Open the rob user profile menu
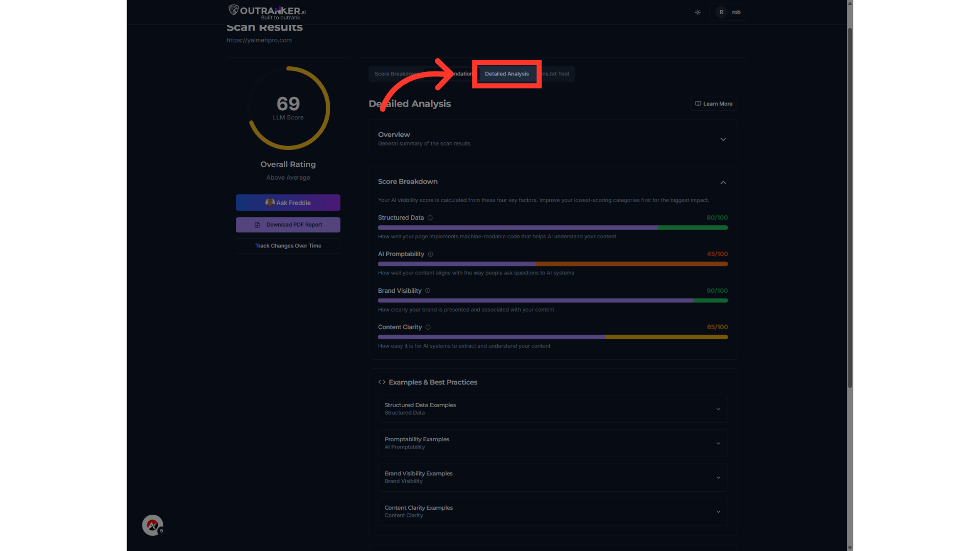This screenshot has height=551, width=980. [x=728, y=12]
